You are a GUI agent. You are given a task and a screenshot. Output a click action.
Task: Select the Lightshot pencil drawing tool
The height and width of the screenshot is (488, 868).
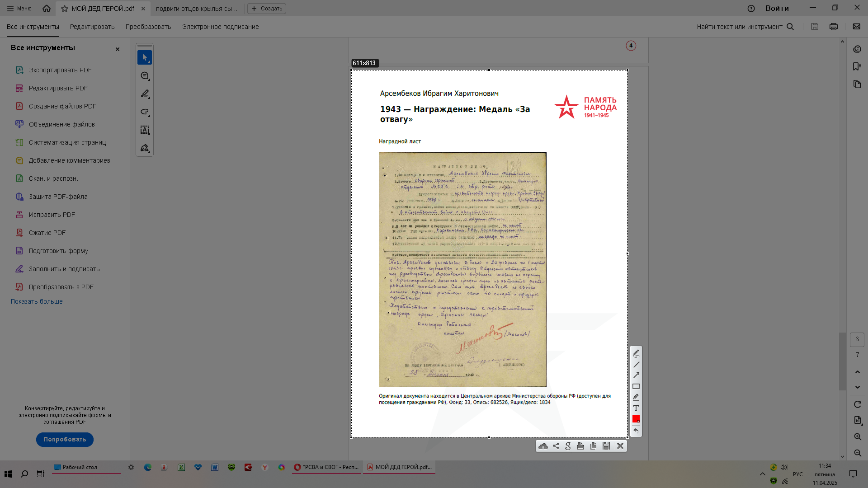pyautogui.click(x=636, y=353)
